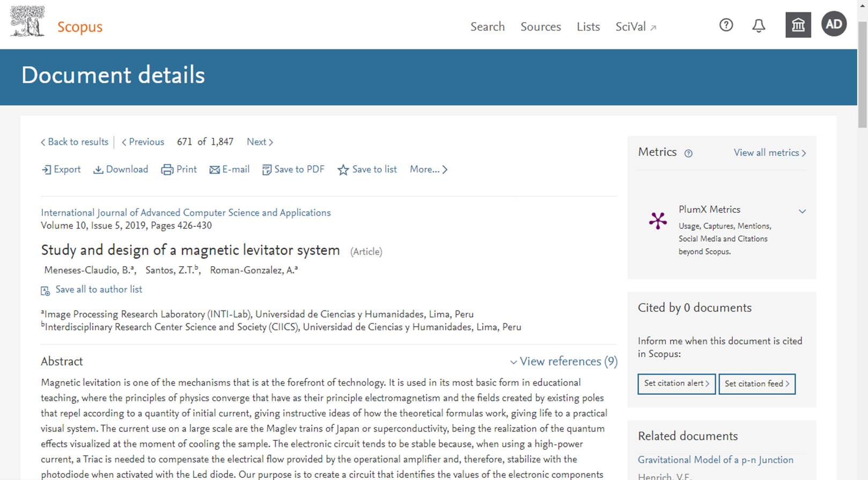Click the Scopus wordmark text
This screenshot has height=480, width=868.
click(x=80, y=27)
